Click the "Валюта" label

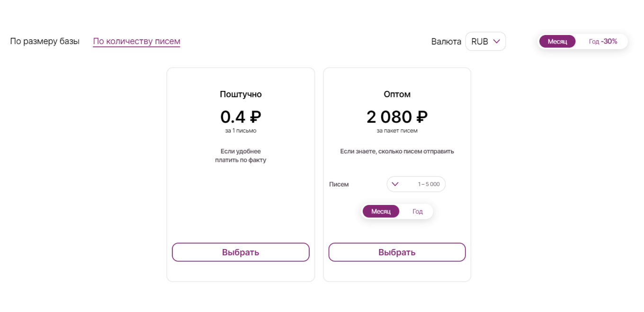coord(446,42)
